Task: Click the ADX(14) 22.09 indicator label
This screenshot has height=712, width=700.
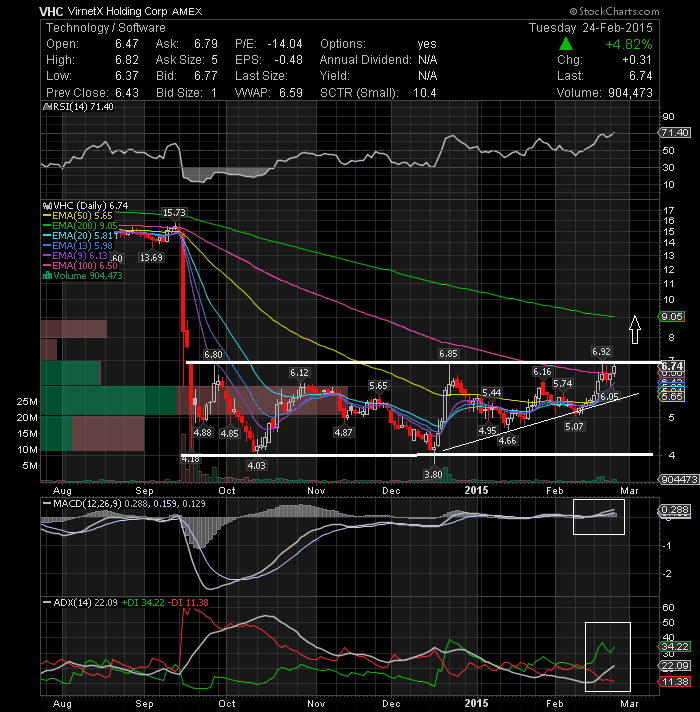Action: (x=82, y=603)
